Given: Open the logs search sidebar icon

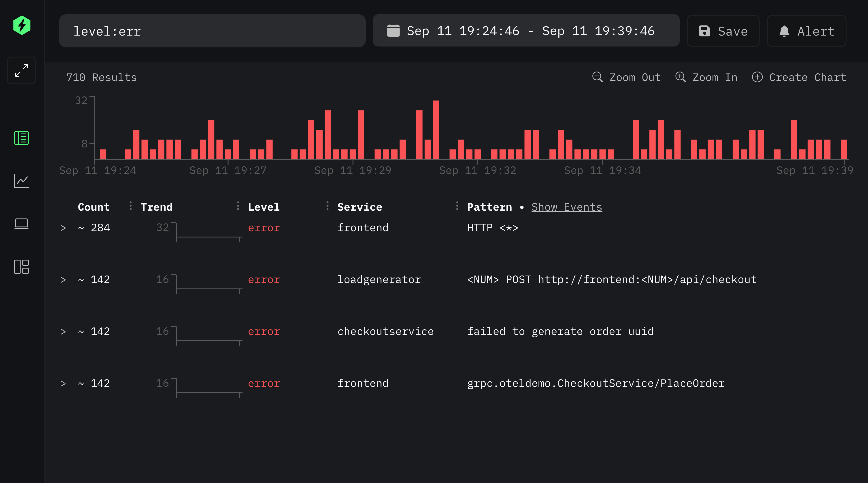Looking at the screenshot, I should 21,138.
